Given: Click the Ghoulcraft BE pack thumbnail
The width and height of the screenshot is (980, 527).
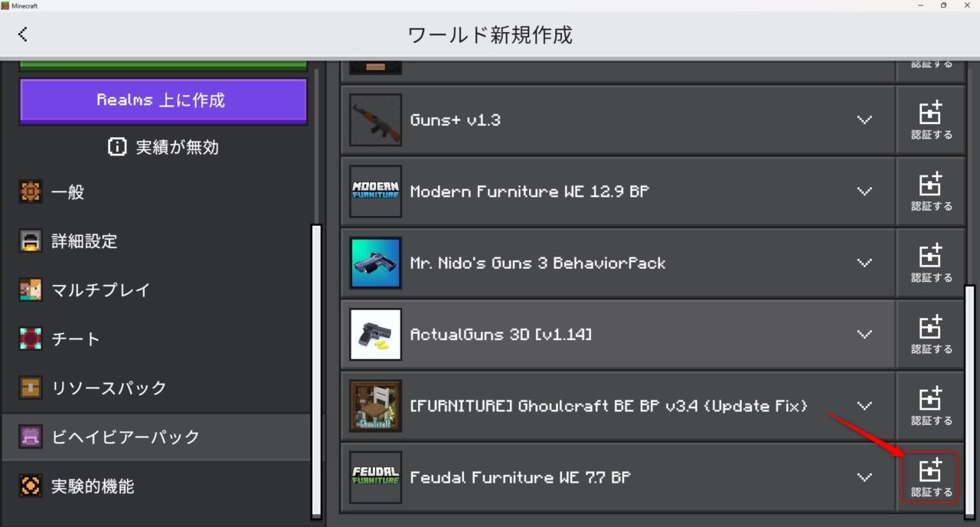Looking at the screenshot, I should pos(375,406).
